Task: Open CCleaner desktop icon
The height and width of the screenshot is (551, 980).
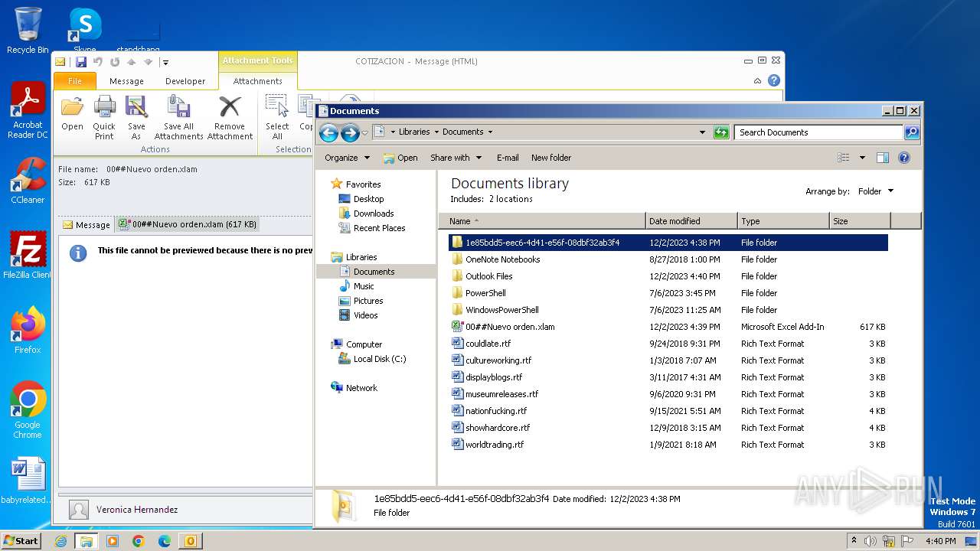Action: pos(28,181)
